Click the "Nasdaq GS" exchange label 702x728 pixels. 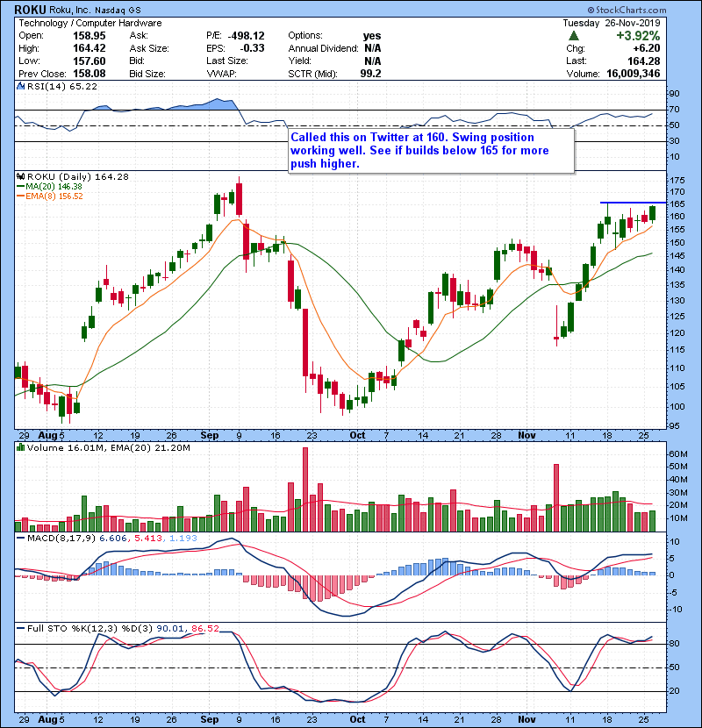coord(118,11)
